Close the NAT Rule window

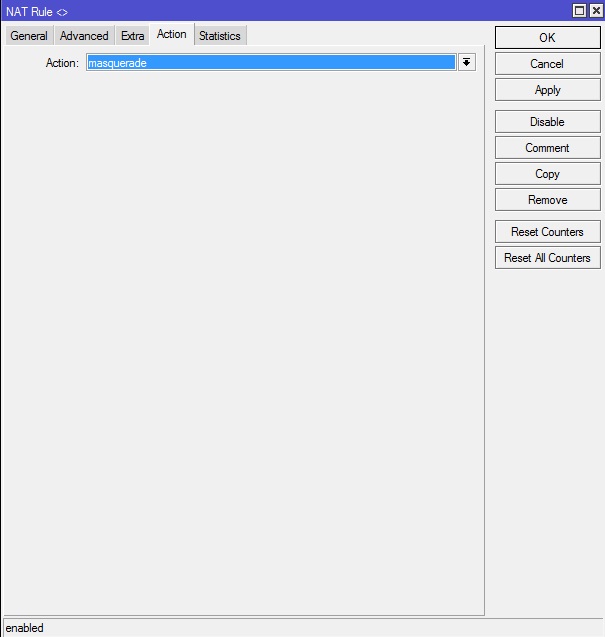(596, 11)
